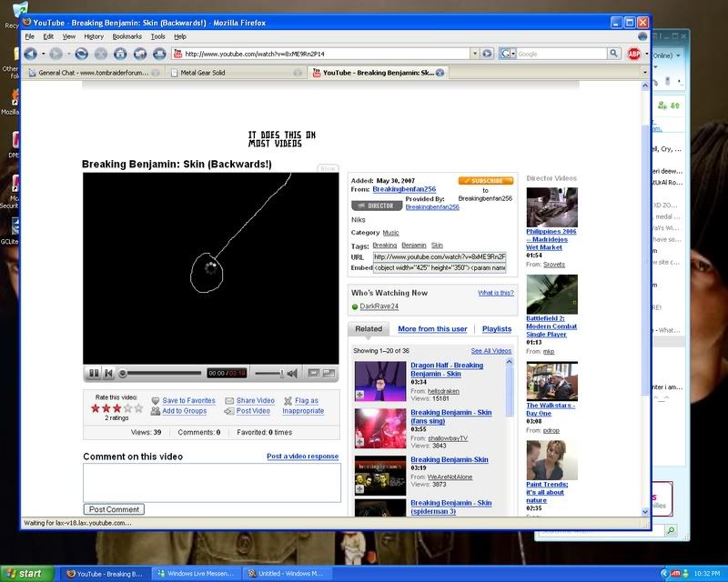The width and height of the screenshot is (728, 582).
Task: Switch to General Chat tombraiderforum tab
Action: point(95,73)
